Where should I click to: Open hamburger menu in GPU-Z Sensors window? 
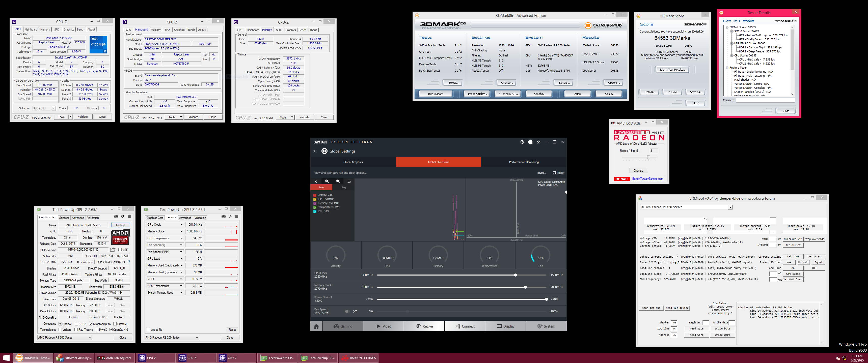[x=236, y=216]
